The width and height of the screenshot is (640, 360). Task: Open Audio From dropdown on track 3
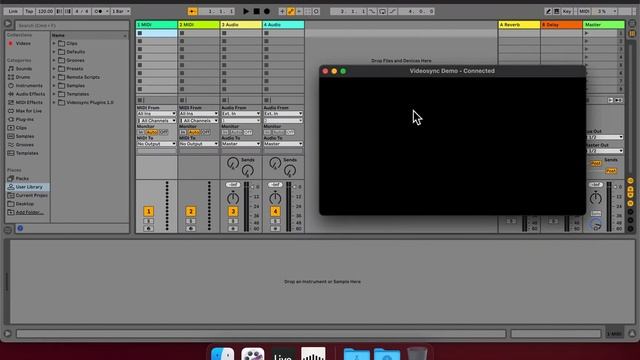coord(241,113)
